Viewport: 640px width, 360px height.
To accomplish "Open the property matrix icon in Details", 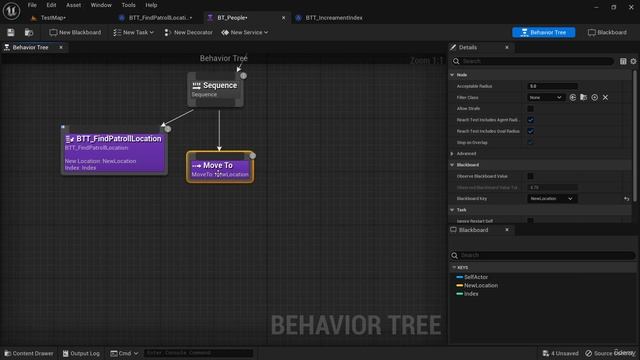I will (x=623, y=61).
